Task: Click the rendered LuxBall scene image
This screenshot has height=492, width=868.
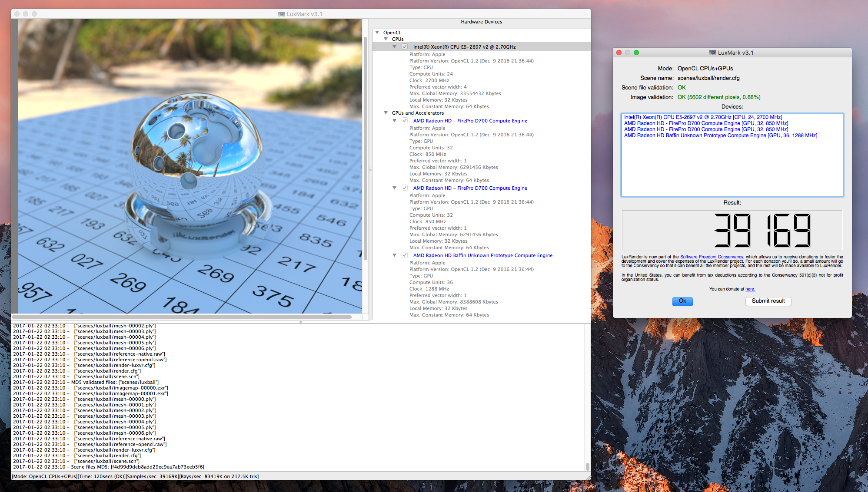Action: coord(190,166)
